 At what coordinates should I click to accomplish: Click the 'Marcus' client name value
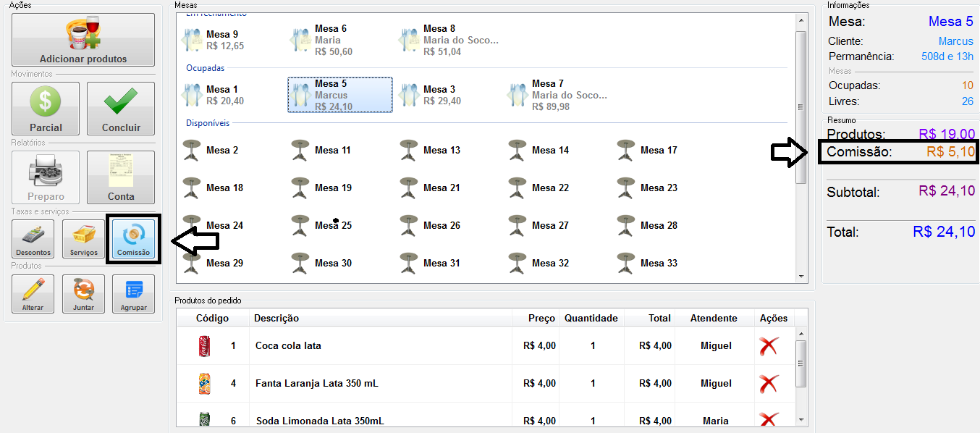pyautogui.click(x=956, y=41)
